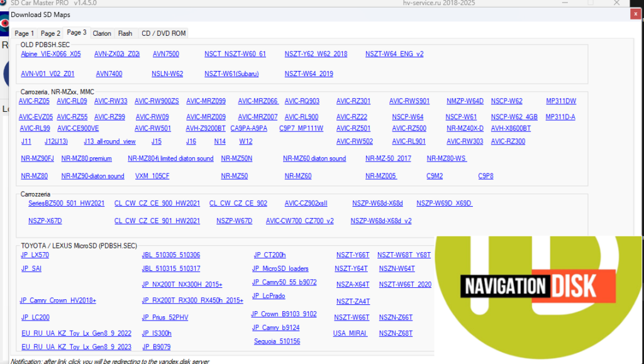Screen dimensions: 644x364
Task: Switch to the Page 1 tab
Action: click(x=25, y=33)
